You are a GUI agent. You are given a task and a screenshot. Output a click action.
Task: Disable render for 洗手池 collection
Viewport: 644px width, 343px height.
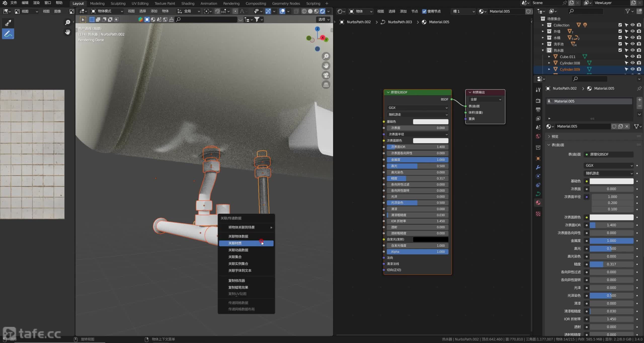(x=639, y=44)
